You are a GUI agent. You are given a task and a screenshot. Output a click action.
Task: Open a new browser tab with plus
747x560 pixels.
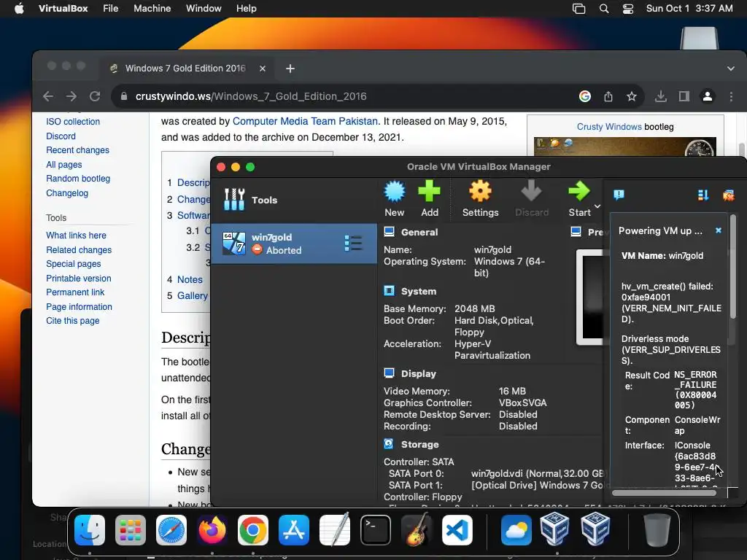(x=290, y=69)
